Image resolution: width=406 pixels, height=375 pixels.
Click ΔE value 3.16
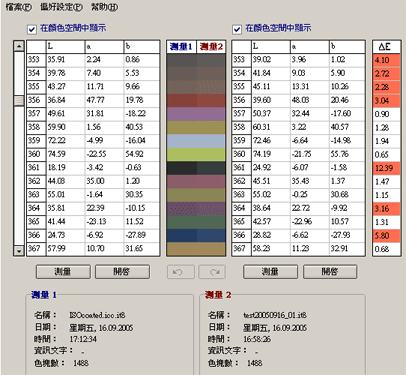(386, 209)
